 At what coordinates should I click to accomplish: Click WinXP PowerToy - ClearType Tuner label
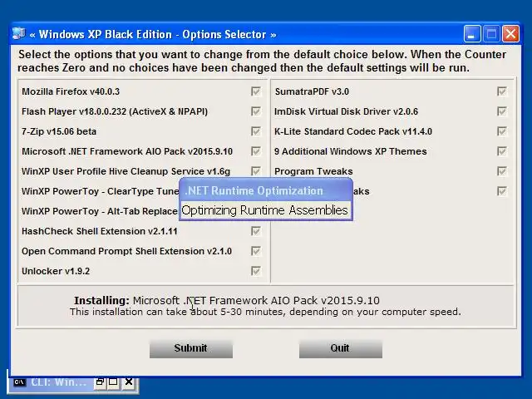click(100, 191)
